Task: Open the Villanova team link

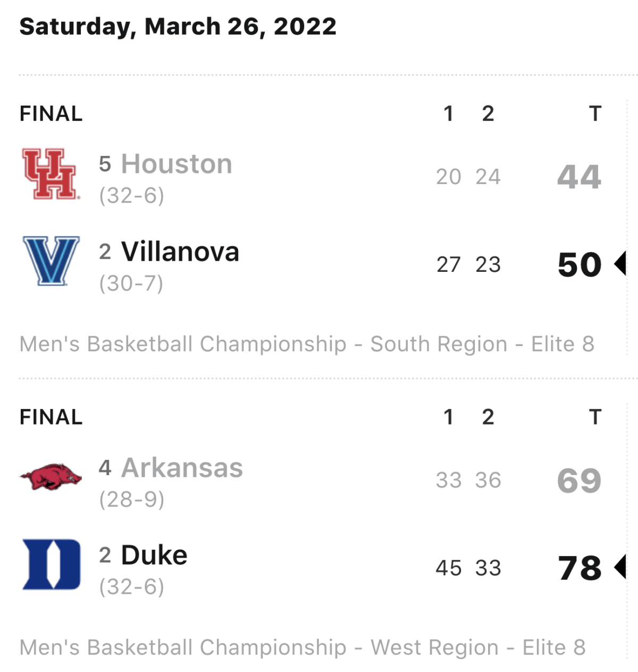Action: (x=180, y=252)
